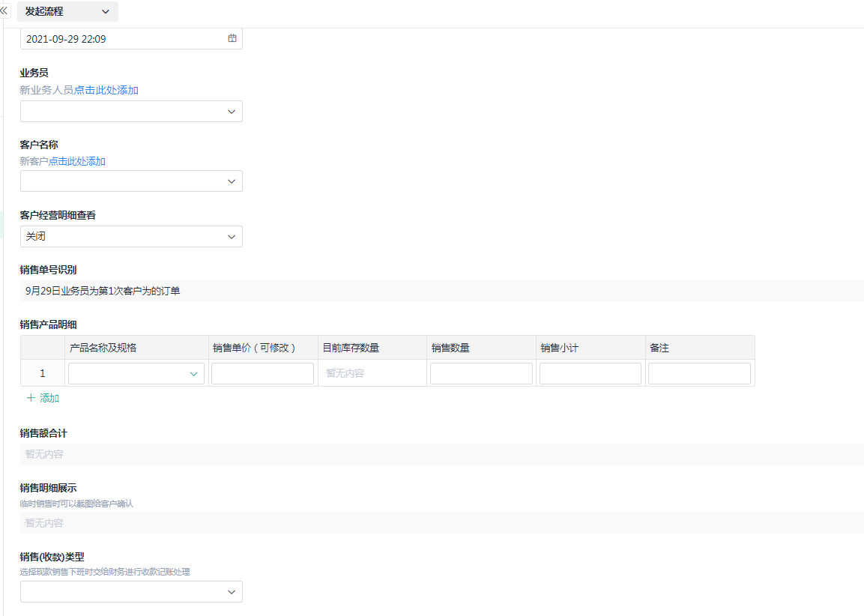Click the 销售单价 input field
The width and height of the screenshot is (864, 616).
pos(262,373)
